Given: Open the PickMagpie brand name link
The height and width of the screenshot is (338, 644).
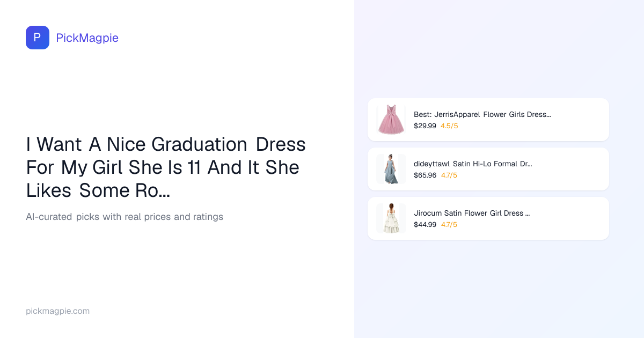Looking at the screenshot, I should (87, 38).
